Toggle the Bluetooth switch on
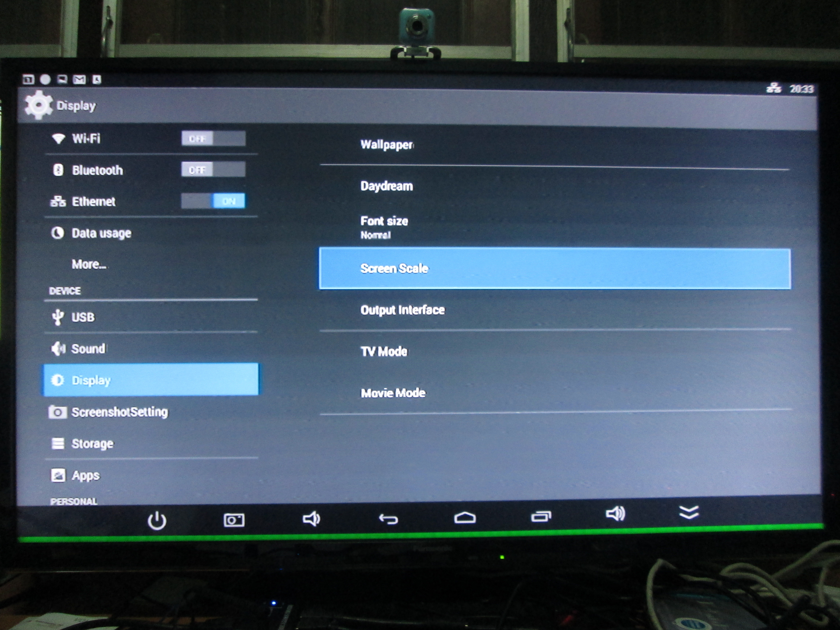Viewport: 840px width, 630px height. (x=213, y=169)
